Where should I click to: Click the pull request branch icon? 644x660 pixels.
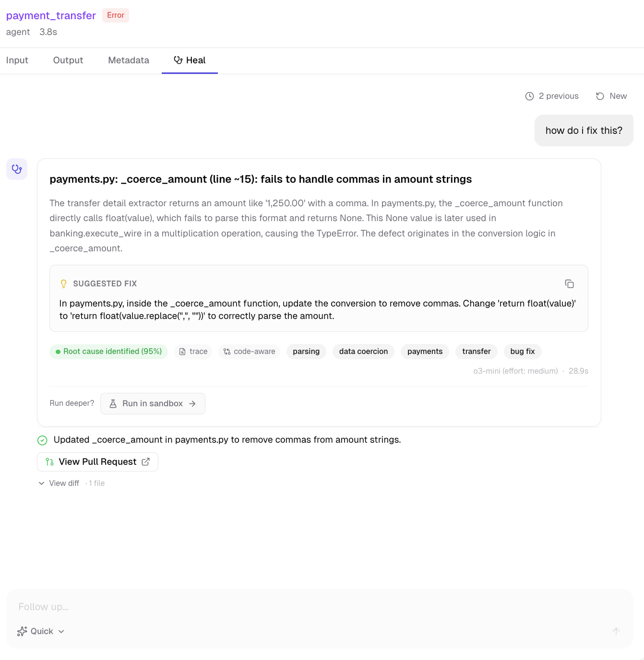49,461
